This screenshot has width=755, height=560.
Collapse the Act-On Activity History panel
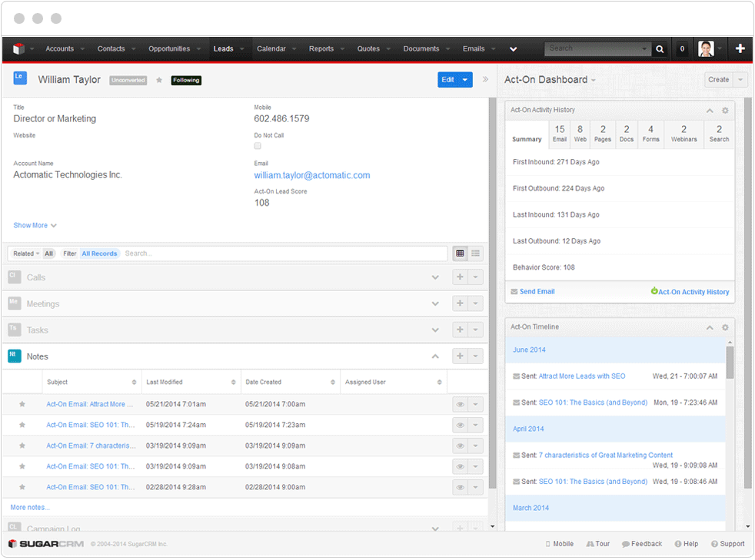[710, 111]
